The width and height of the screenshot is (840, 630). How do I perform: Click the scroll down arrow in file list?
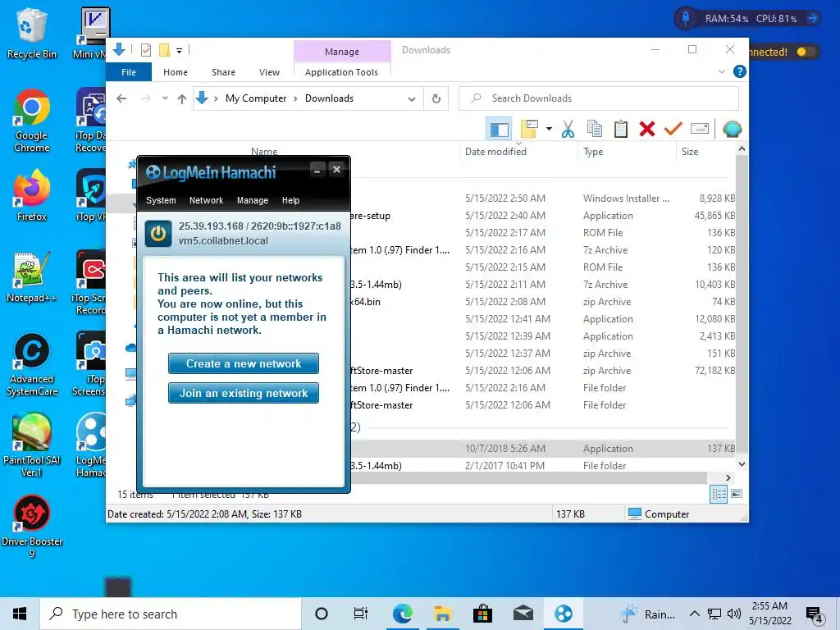742,464
